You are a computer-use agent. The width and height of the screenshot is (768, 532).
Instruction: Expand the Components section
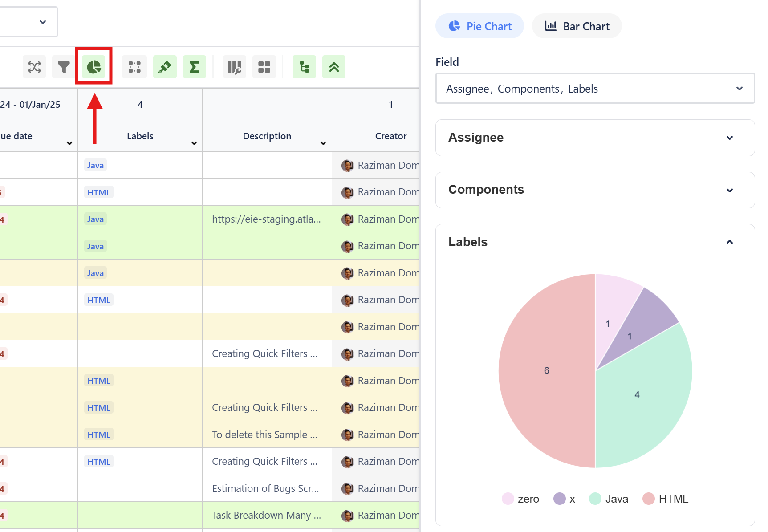(x=594, y=190)
